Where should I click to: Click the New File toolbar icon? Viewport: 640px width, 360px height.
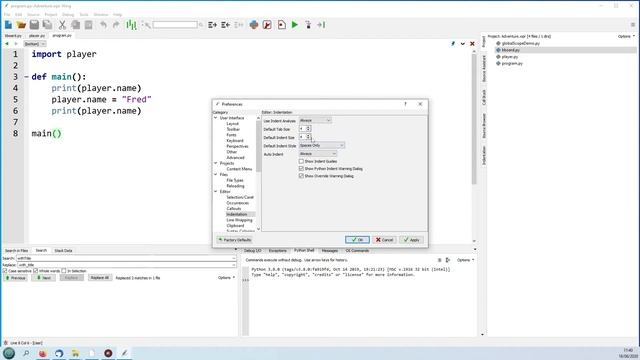pos(8,25)
